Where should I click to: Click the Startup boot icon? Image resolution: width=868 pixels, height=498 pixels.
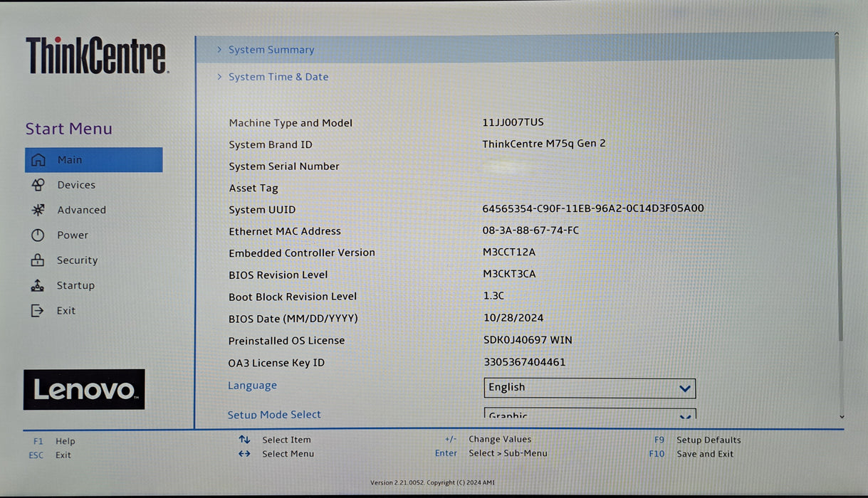38,285
